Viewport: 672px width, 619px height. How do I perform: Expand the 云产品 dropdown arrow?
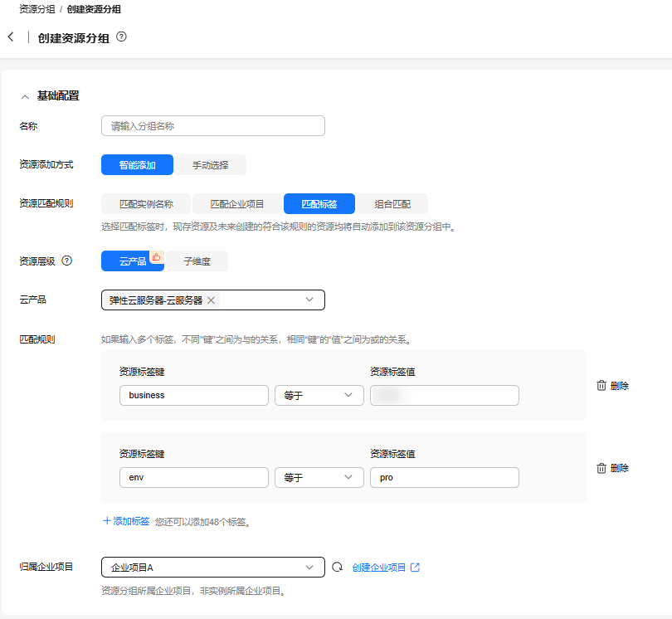tap(309, 300)
